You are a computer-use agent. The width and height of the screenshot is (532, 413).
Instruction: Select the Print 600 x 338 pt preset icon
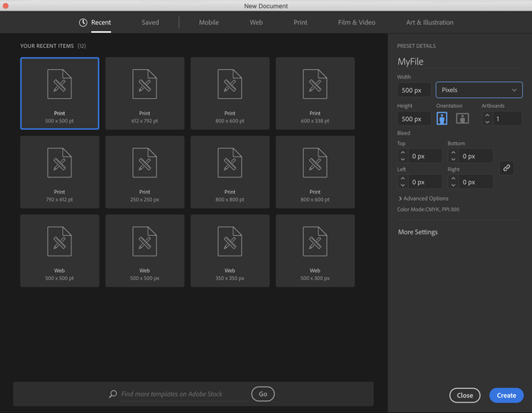coord(315,85)
